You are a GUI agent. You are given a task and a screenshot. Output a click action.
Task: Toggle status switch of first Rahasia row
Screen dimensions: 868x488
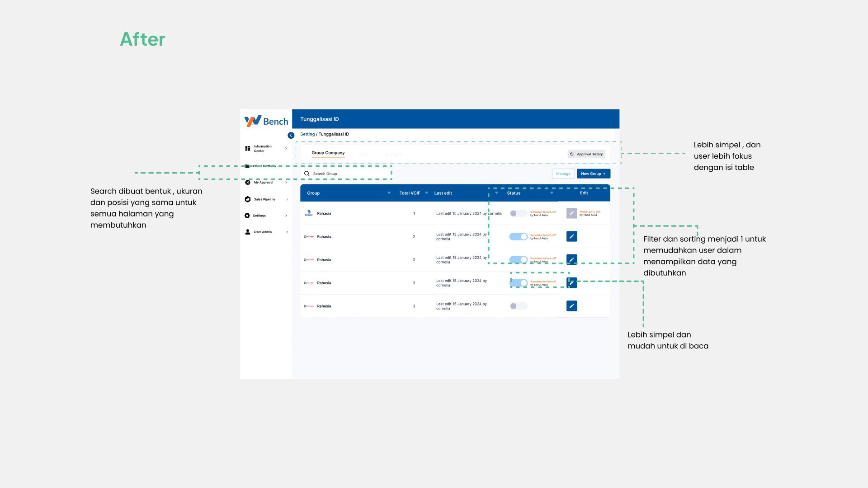click(518, 213)
